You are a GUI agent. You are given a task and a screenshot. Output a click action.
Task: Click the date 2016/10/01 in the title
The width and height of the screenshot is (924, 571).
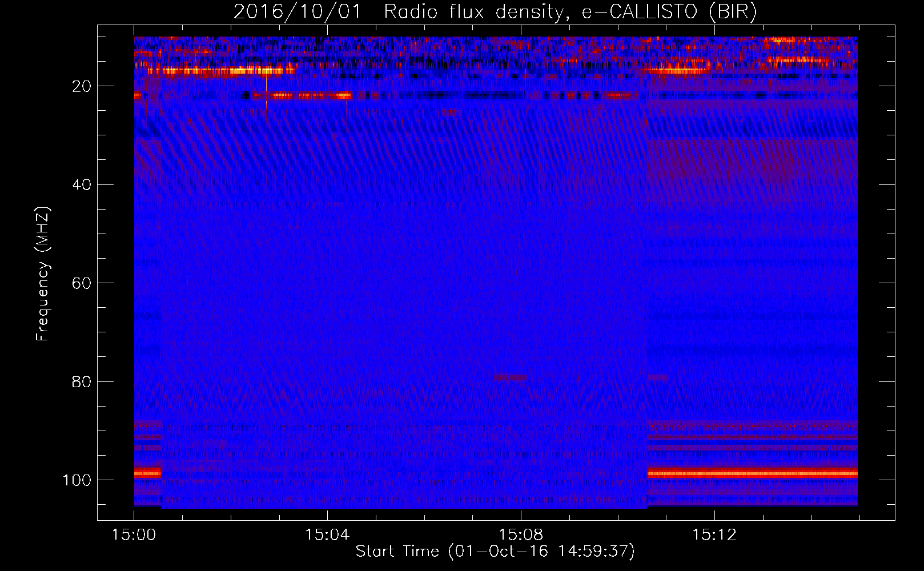pos(298,11)
